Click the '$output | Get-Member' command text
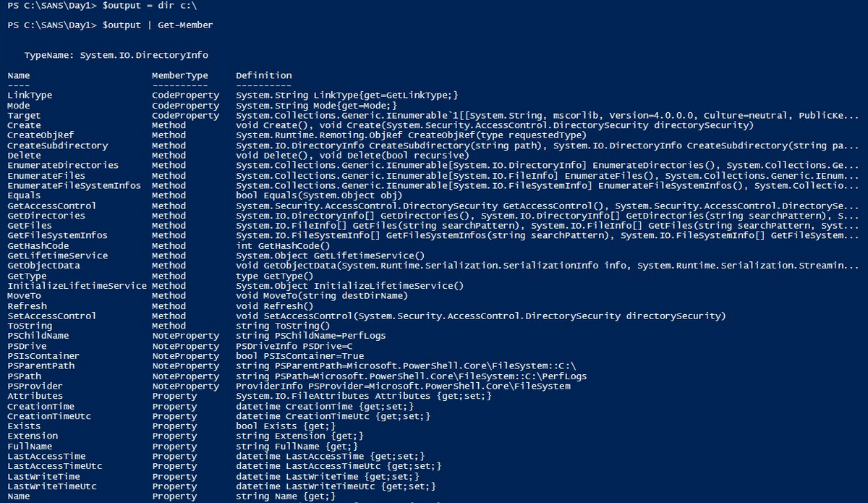This screenshot has height=503, width=868. click(x=158, y=25)
